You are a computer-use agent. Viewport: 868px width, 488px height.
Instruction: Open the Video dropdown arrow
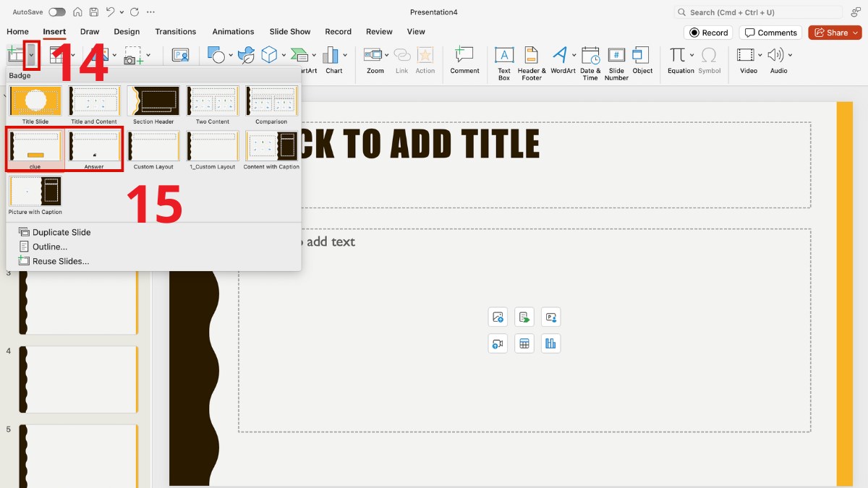pyautogui.click(x=759, y=55)
